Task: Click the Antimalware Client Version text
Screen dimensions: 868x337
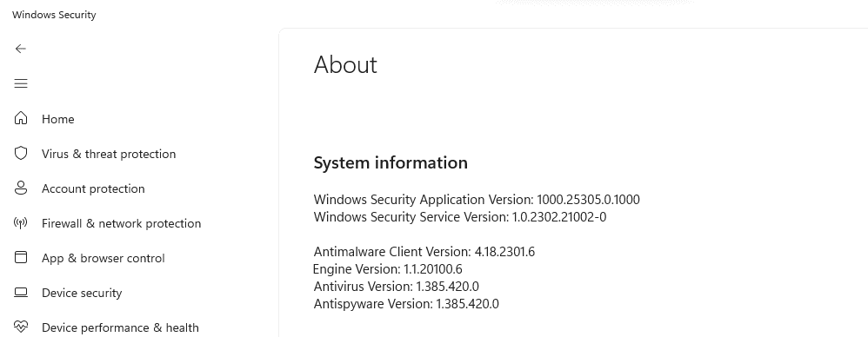Action: tap(424, 252)
